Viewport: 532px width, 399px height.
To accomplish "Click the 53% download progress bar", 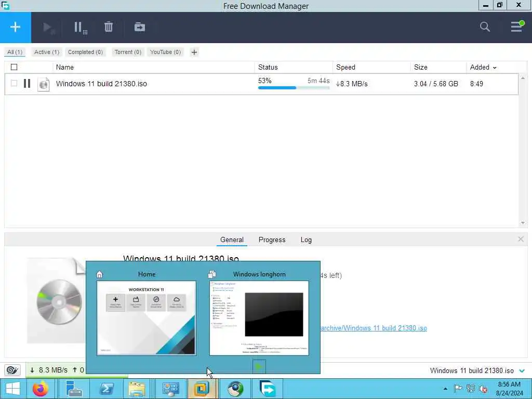I will tap(294, 88).
